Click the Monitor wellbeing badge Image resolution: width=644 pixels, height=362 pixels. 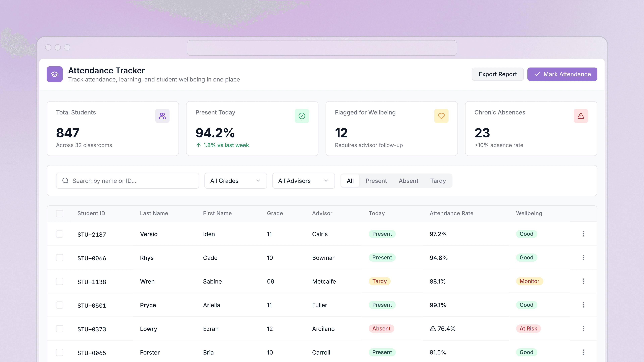pos(529,281)
